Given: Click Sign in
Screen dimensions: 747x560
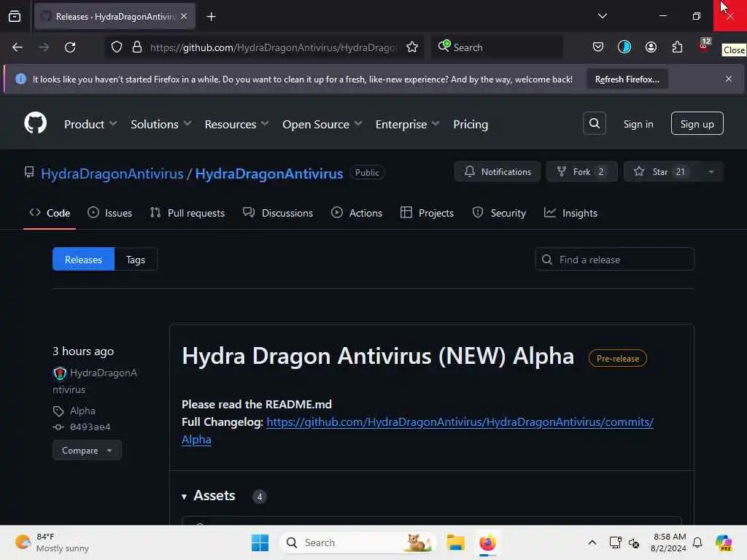Looking at the screenshot, I should [638, 124].
